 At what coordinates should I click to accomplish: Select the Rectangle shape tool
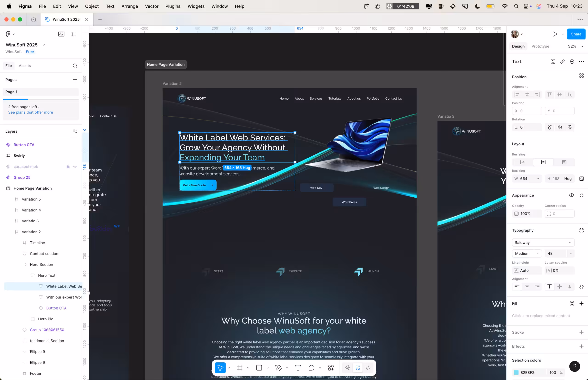click(259, 368)
